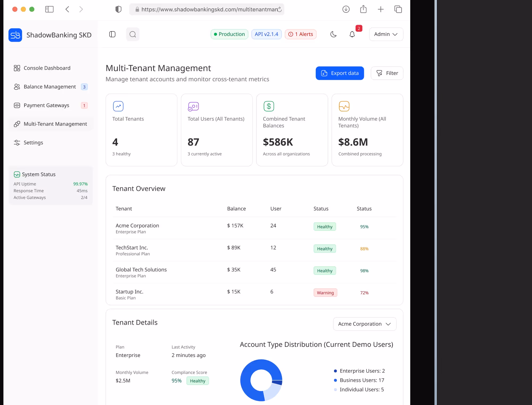Click the browser address bar URL

[209, 10]
